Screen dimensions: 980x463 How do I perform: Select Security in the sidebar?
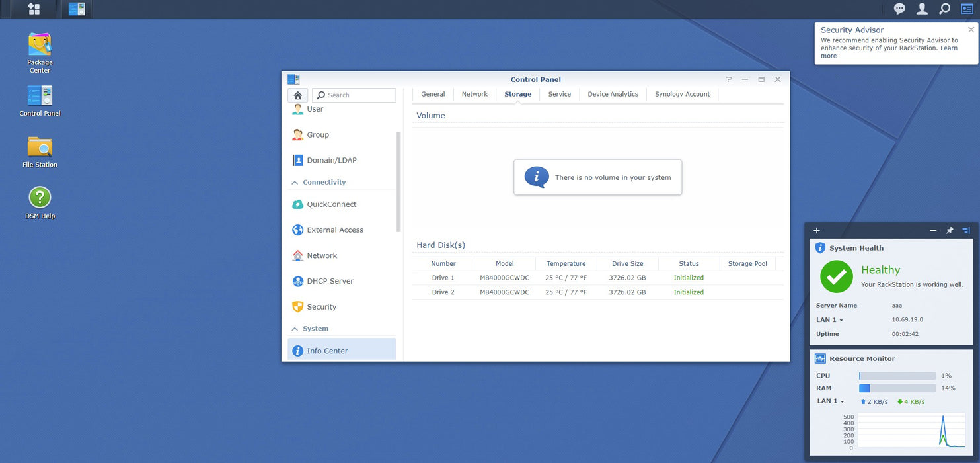pyautogui.click(x=342, y=307)
